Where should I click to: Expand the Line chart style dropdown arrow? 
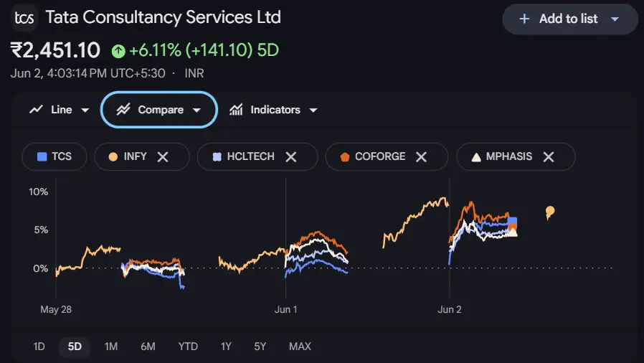(x=85, y=110)
